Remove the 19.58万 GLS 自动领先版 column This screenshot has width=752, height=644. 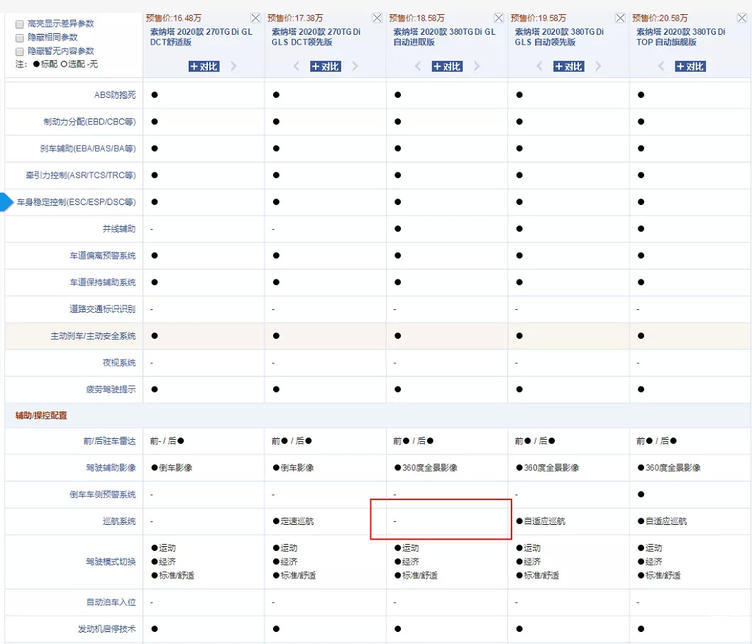tap(620, 18)
